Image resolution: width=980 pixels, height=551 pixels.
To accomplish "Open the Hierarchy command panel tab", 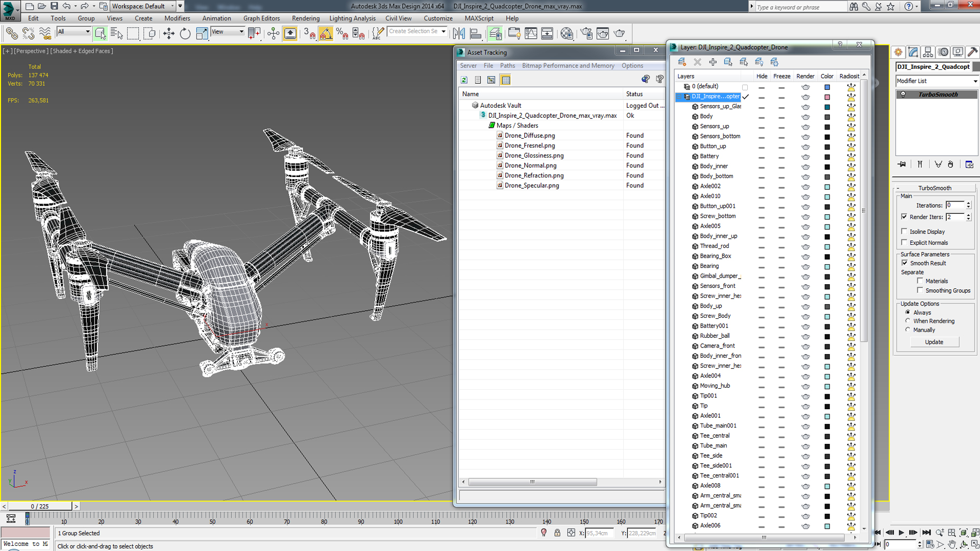I will 928,52.
